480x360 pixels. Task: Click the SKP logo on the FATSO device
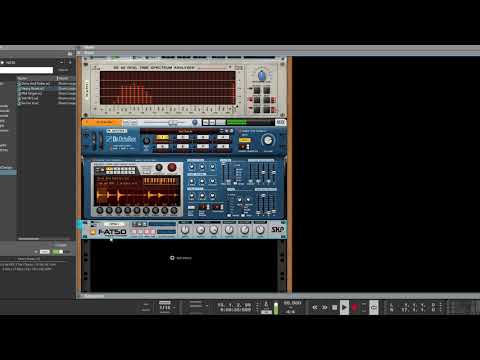[x=277, y=229]
